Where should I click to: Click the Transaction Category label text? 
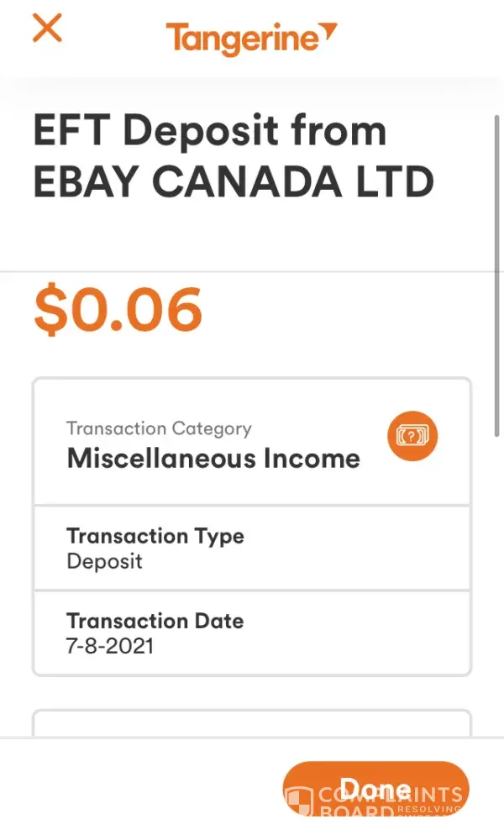[159, 428]
